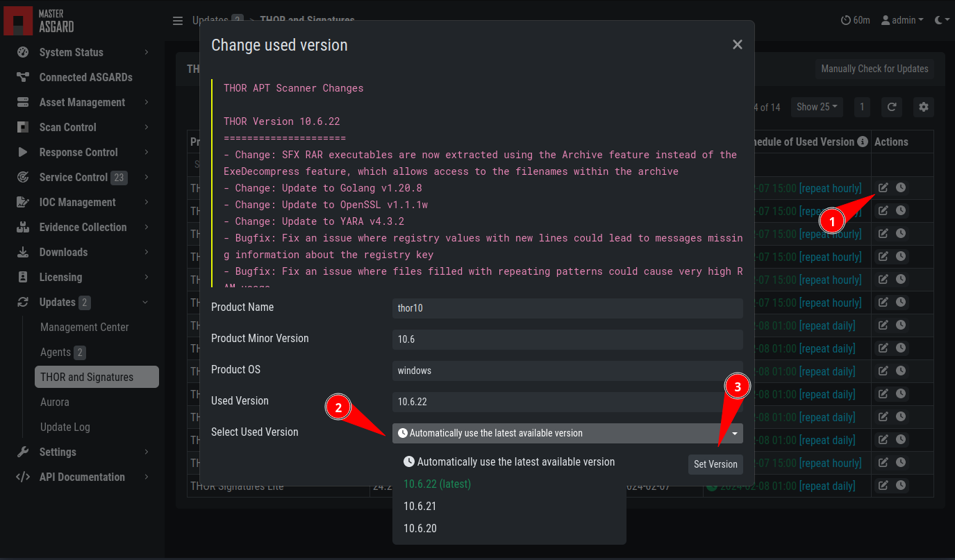Go to page 1 of the table
This screenshot has height=560, width=955.
coord(862,107)
